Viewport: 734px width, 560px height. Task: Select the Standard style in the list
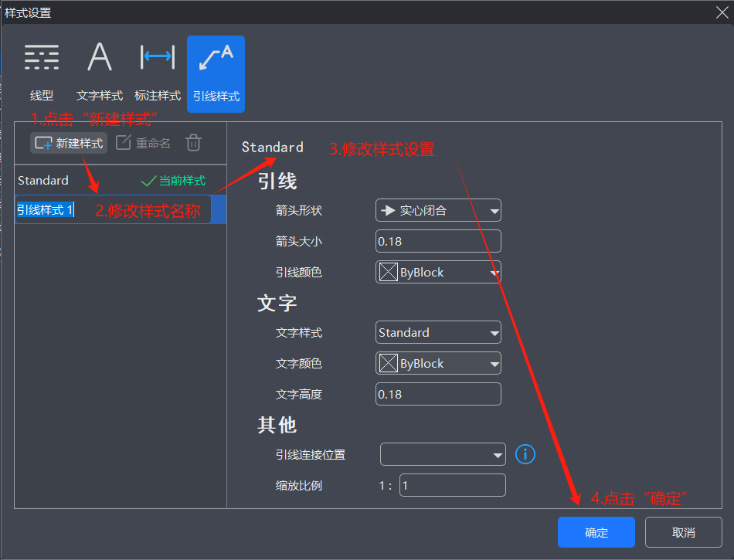tap(43, 181)
